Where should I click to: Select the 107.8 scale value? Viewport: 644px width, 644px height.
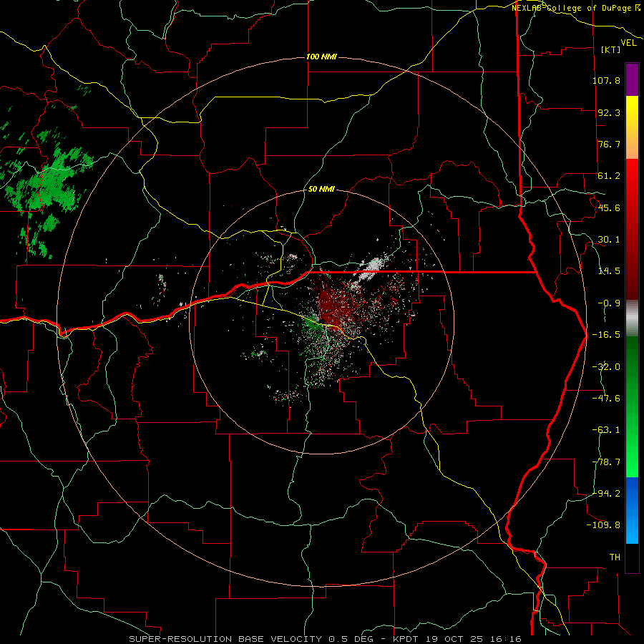(x=606, y=80)
